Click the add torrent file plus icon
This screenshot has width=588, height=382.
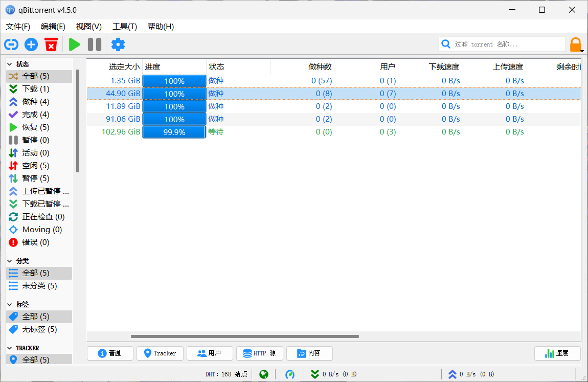point(31,44)
